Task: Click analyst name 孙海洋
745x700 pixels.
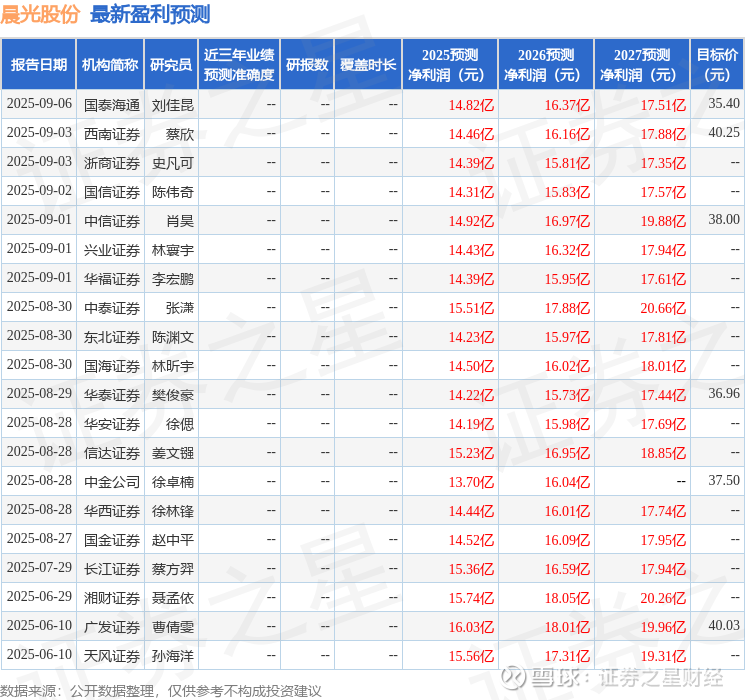Action: [x=173, y=656]
